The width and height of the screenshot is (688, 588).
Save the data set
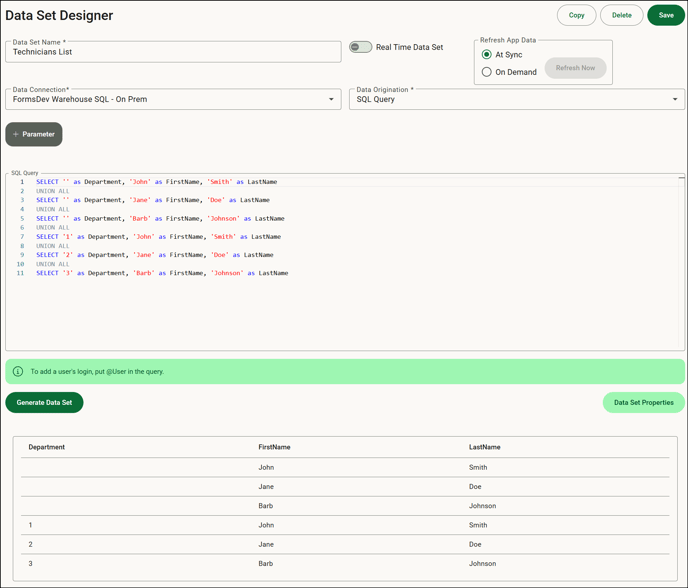pos(666,15)
